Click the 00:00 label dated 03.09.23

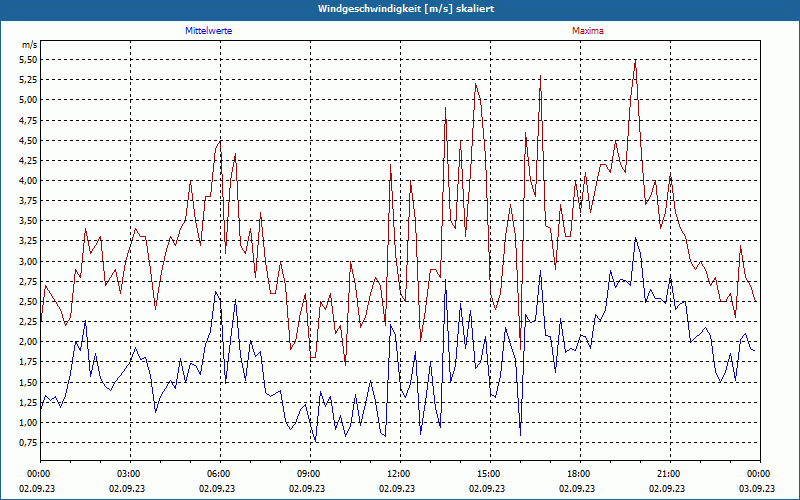pyautogui.click(x=758, y=474)
